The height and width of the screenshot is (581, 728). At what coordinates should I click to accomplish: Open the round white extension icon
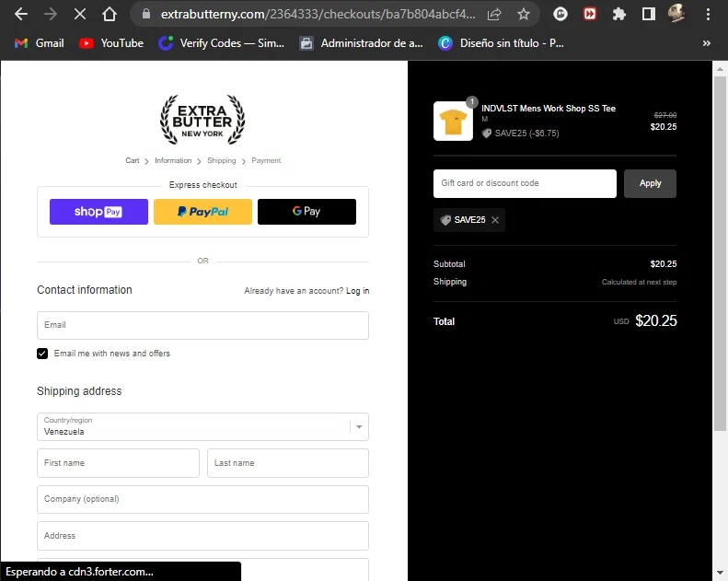pos(560,15)
